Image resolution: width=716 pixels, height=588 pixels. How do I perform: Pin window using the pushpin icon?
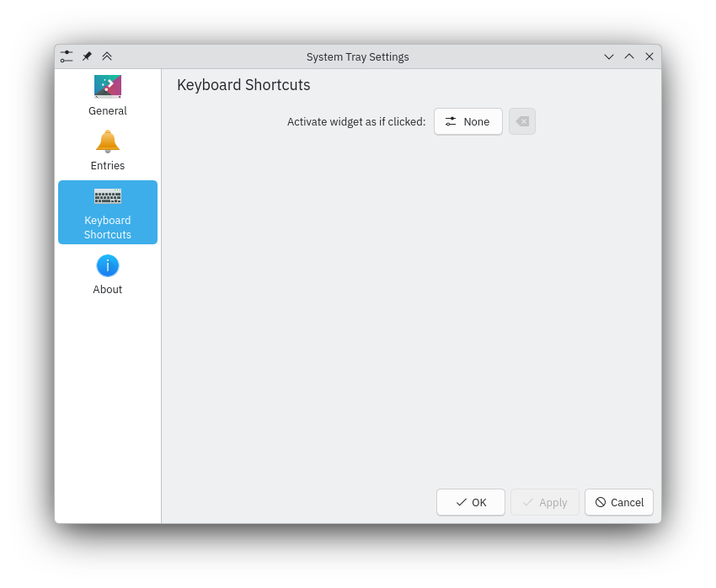click(87, 56)
